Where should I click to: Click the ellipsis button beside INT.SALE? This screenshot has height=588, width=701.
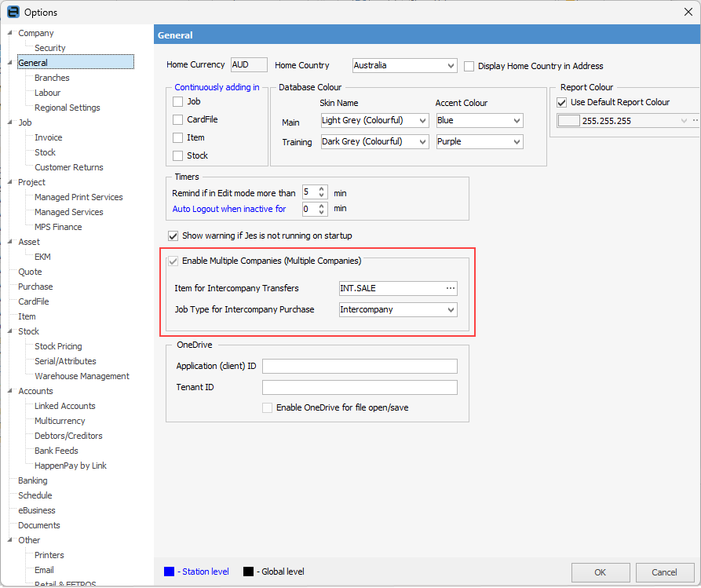(x=450, y=288)
